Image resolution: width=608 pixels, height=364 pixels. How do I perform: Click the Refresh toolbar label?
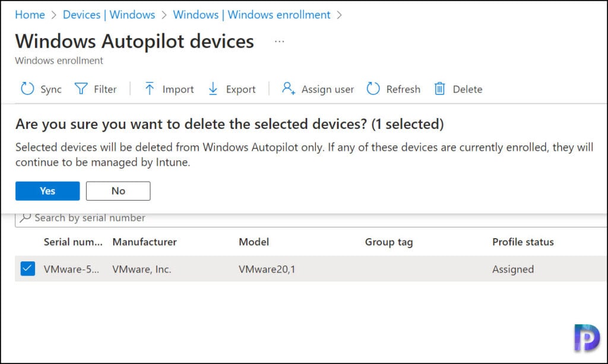point(403,89)
